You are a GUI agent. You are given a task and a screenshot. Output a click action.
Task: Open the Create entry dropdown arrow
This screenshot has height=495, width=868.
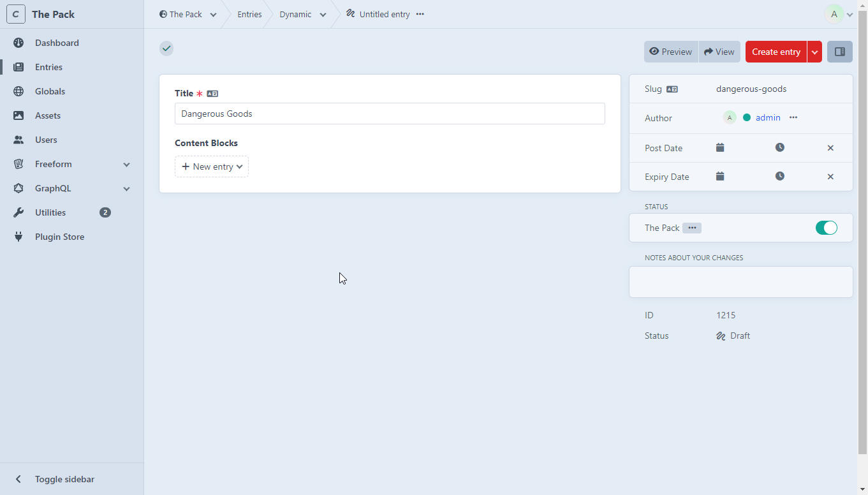[x=814, y=52]
